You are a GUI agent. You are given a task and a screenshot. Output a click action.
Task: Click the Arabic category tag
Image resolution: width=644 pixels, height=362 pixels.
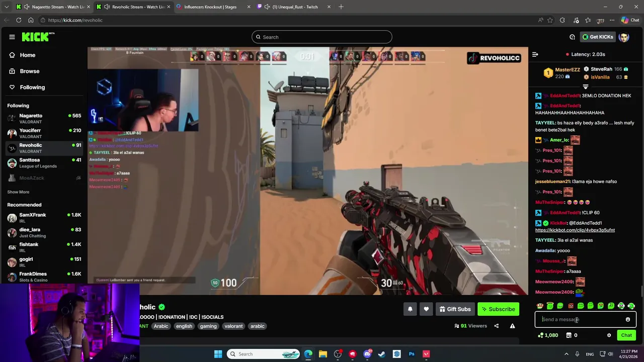(160, 326)
